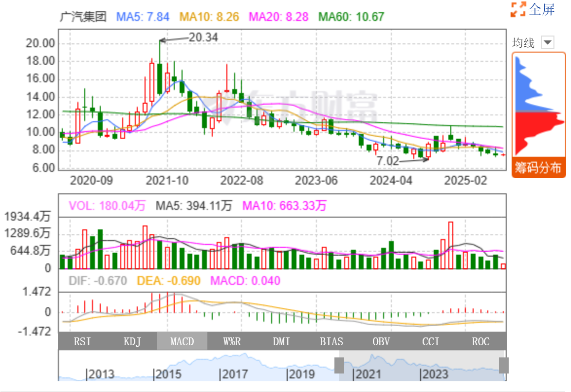Click volume MA5: 394.11万 label
This screenshot has width=571, height=392.
[194, 206]
